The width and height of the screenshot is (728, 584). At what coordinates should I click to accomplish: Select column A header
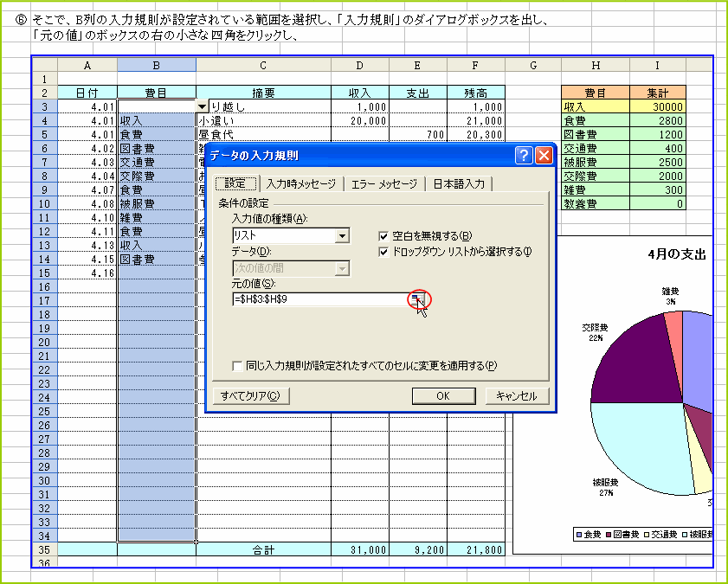pos(87,65)
